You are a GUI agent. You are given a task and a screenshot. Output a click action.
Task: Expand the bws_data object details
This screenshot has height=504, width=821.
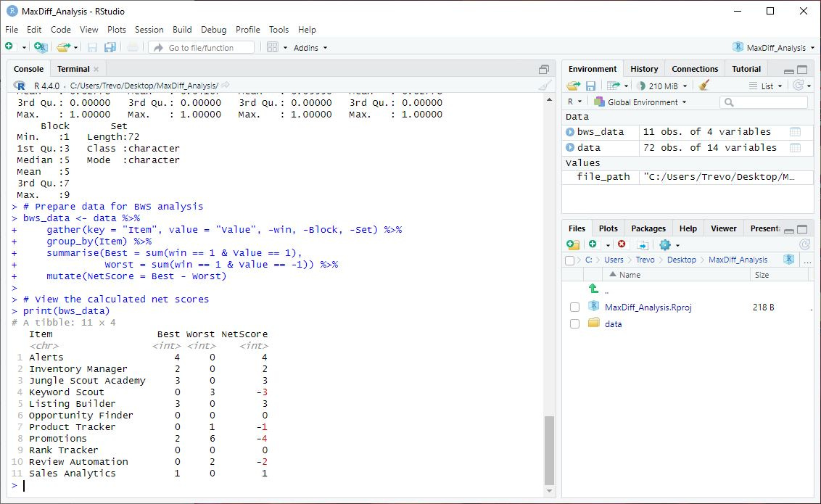[570, 132]
